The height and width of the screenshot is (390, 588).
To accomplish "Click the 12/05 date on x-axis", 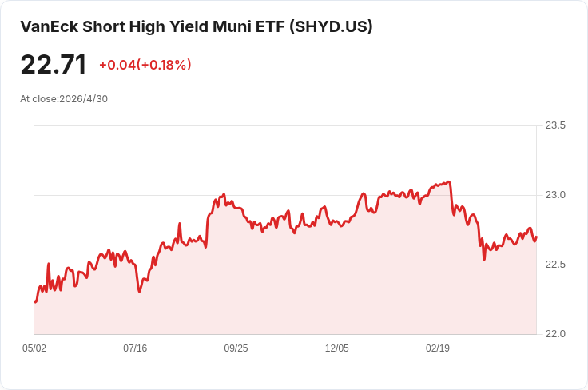I will [x=337, y=348].
